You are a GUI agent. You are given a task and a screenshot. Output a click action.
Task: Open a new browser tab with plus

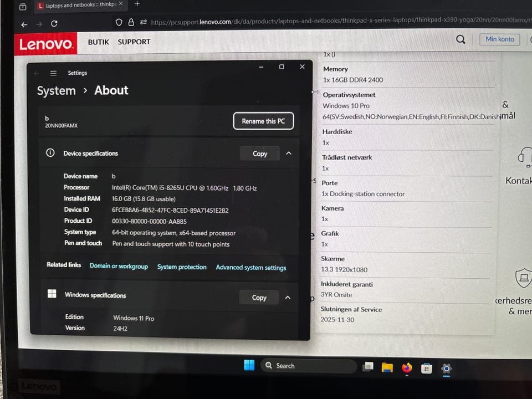[137, 4]
